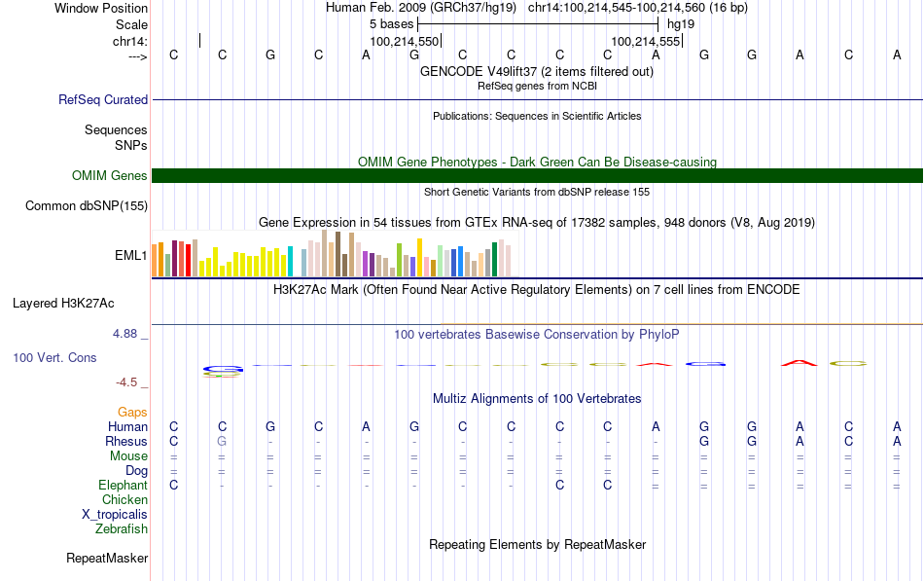This screenshot has height=581, width=924.
Task: Click the faded gray G in Rhesus row
Action: (222, 441)
